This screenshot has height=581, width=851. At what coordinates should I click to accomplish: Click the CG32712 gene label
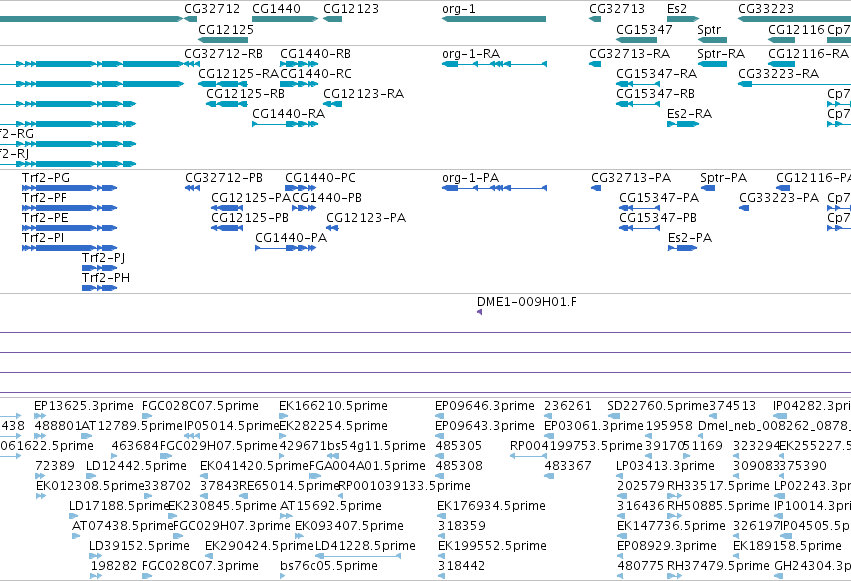click(212, 9)
